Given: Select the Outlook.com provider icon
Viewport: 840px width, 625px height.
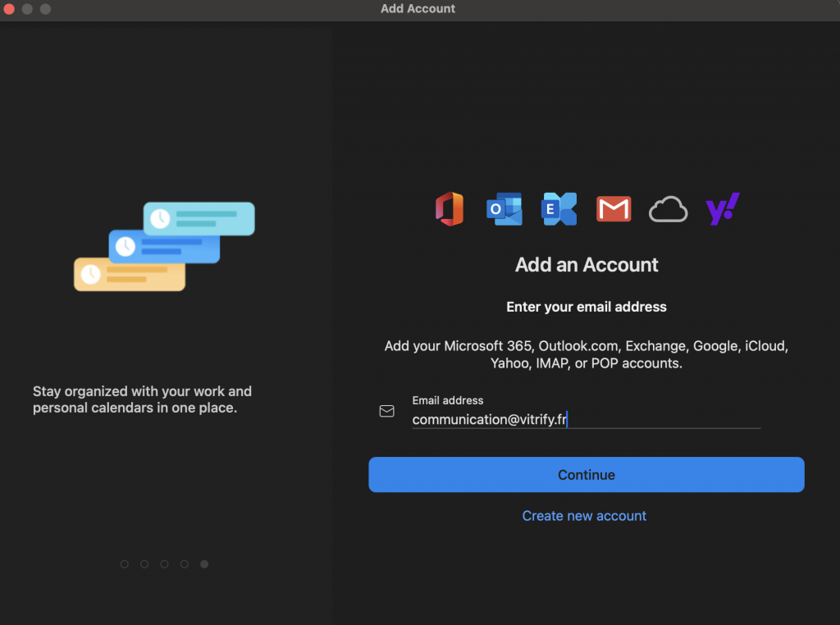Looking at the screenshot, I should point(504,209).
